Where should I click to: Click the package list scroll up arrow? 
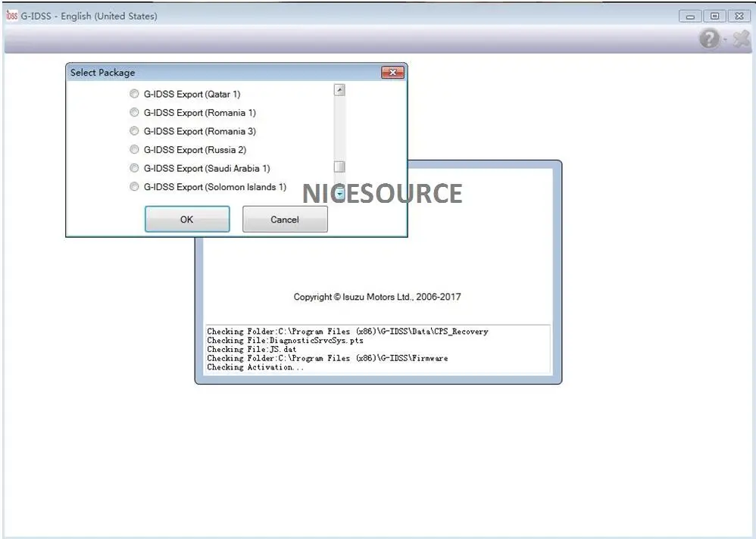pos(339,90)
